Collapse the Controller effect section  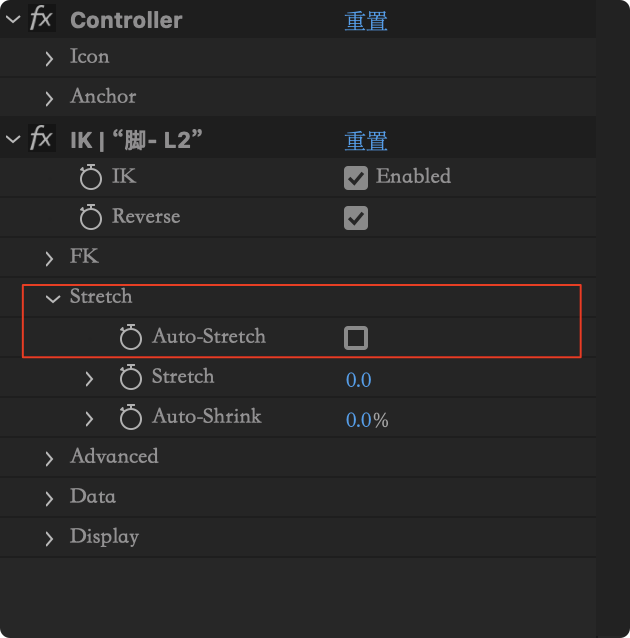click(x=12, y=19)
